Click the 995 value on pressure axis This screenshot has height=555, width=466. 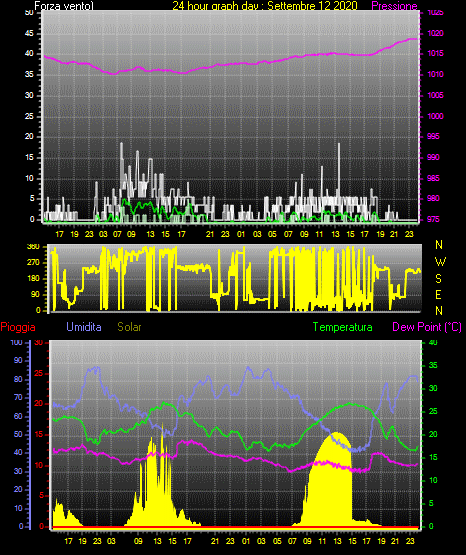(433, 136)
